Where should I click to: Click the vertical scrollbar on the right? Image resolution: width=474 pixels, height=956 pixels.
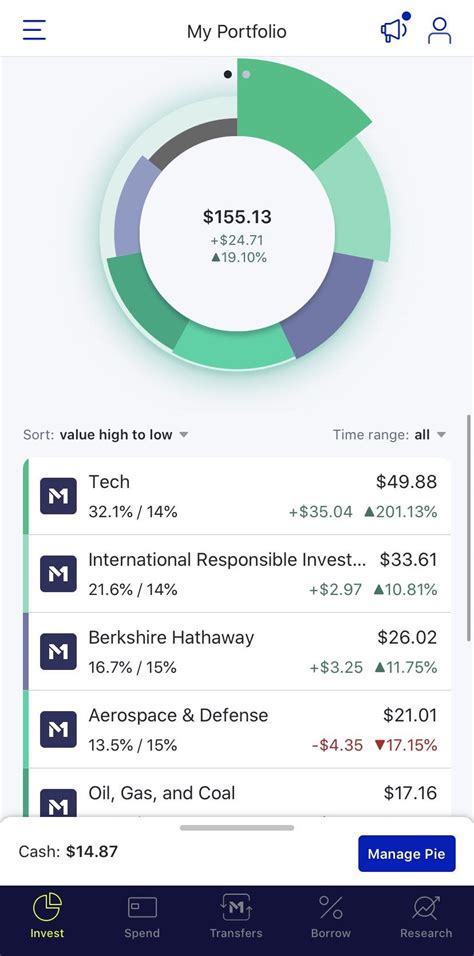[469, 528]
